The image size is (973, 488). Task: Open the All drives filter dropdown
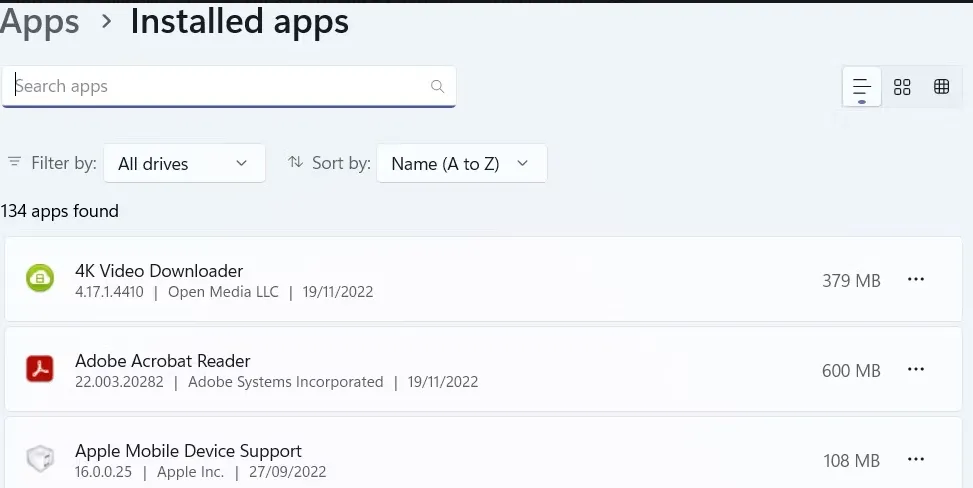(x=184, y=163)
